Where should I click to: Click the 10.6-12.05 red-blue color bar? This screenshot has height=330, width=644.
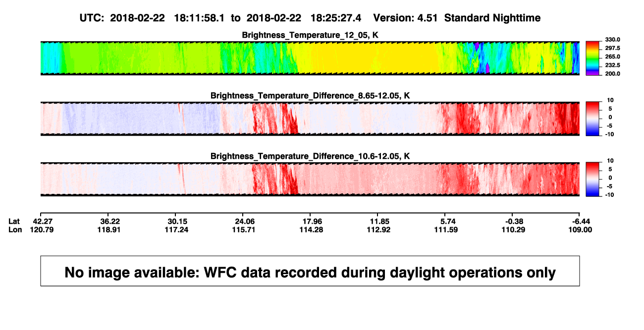click(x=593, y=179)
